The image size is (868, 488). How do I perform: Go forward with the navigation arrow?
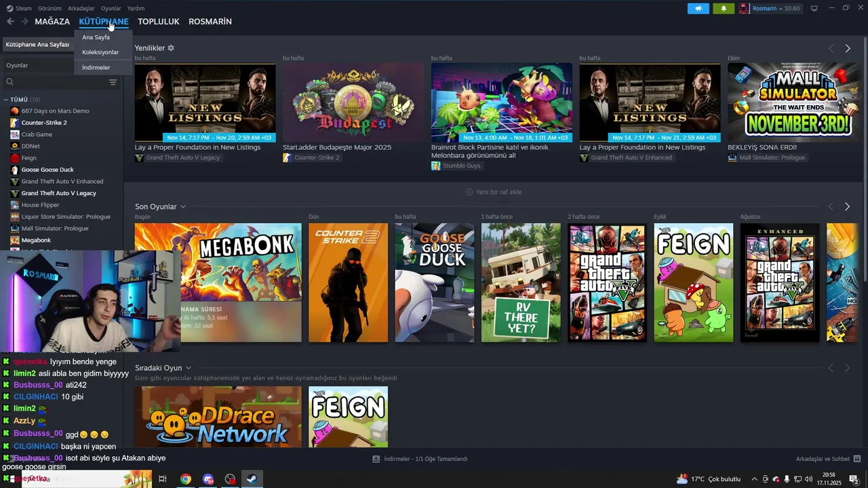24,22
